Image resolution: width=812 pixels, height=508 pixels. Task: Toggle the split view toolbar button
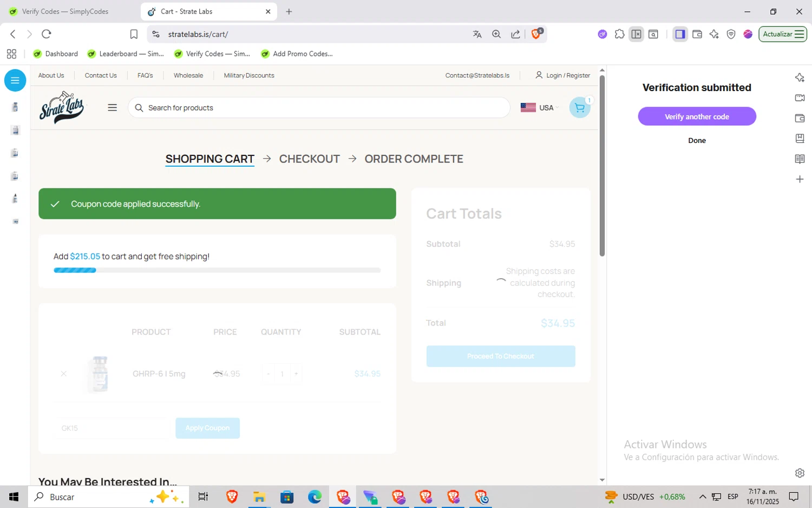pyautogui.click(x=637, y=34)
